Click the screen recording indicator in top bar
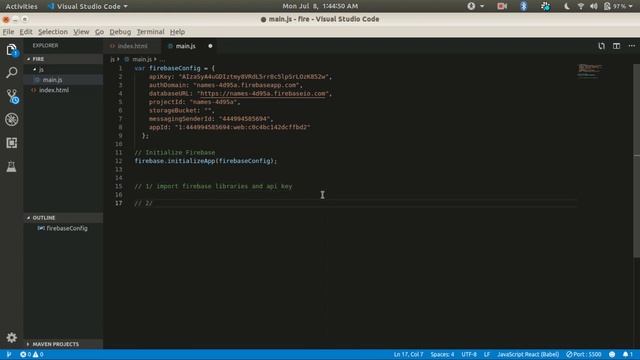Image resolution: width=640 pixels, height=360 pixels. [x=502, y=6]
